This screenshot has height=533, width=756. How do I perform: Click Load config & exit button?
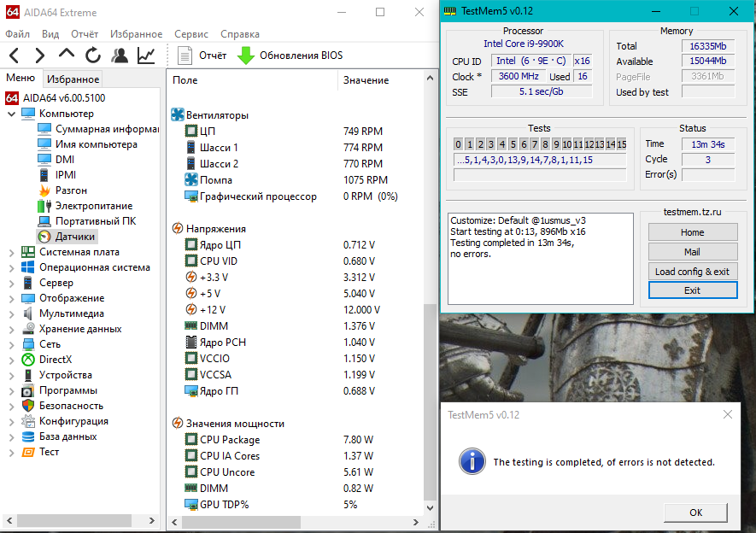point(692,272)
